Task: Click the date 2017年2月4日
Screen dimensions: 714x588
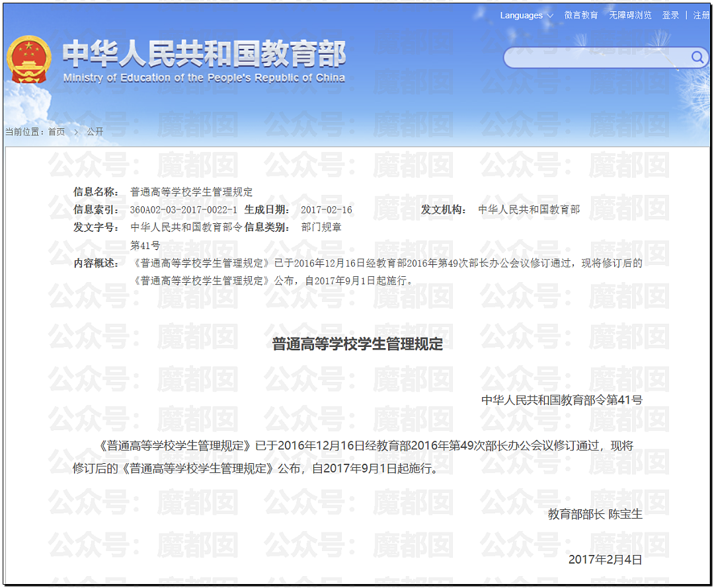Action: (x=605, y=560)
